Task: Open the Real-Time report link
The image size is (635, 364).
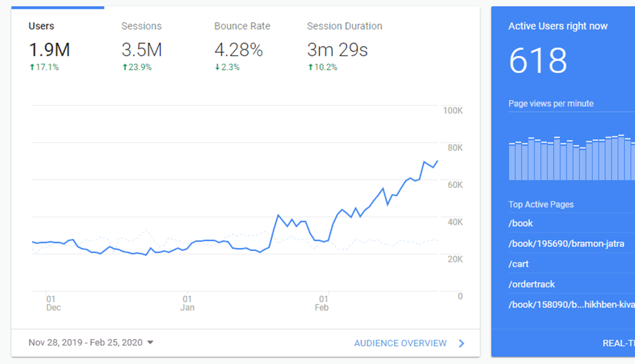Action: [618, 343]
